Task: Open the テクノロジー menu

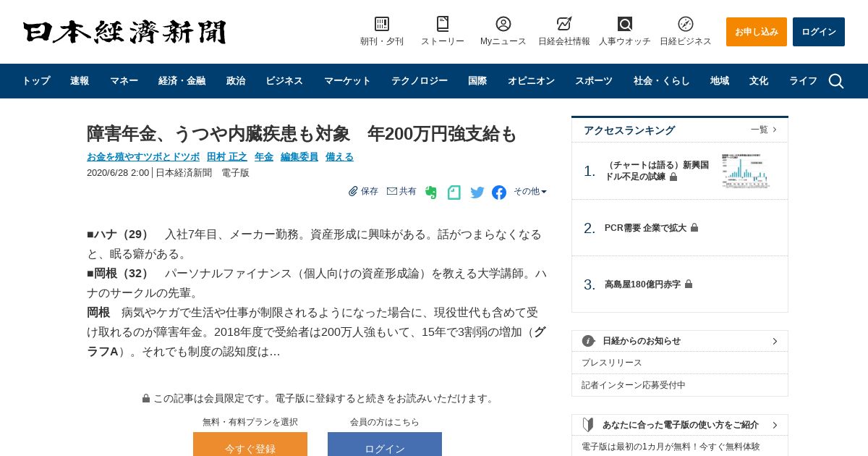Action: 420,81
